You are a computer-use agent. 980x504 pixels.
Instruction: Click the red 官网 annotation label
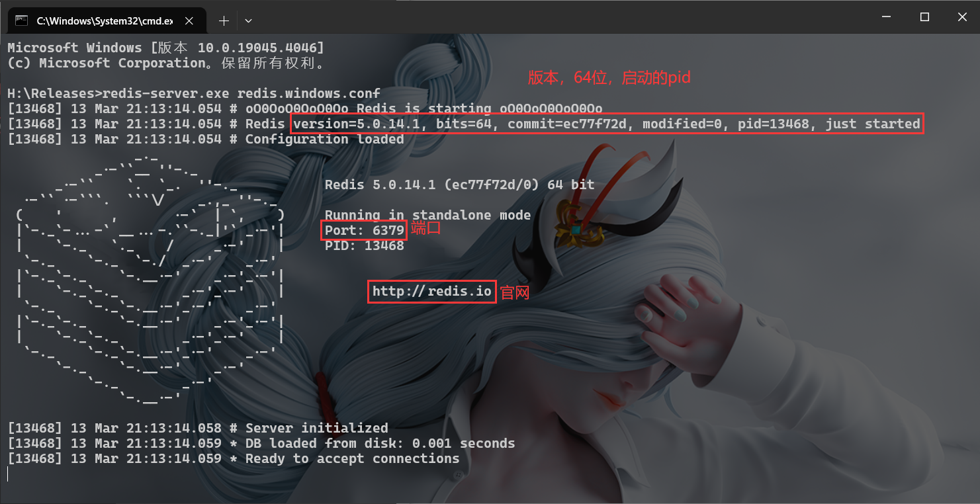coord(515,292)
